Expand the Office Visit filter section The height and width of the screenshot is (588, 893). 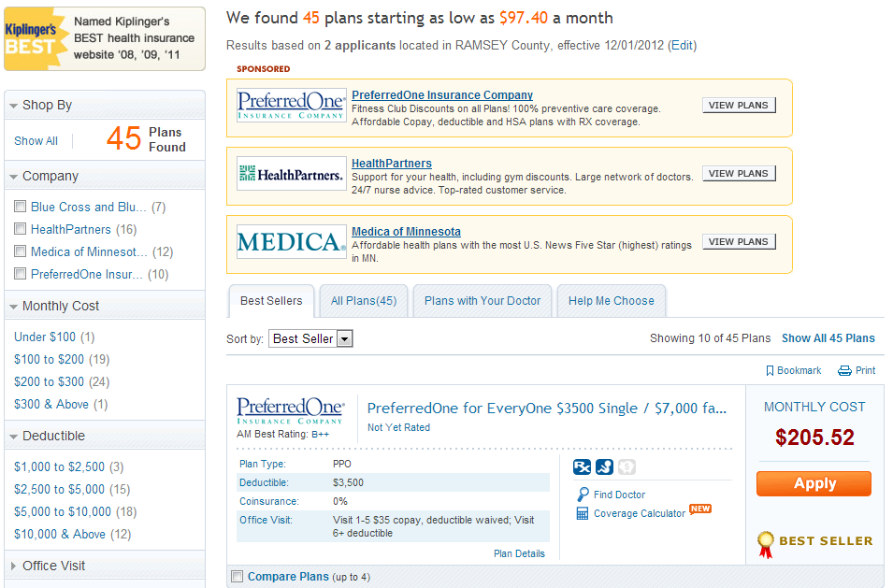click(14, 566)
